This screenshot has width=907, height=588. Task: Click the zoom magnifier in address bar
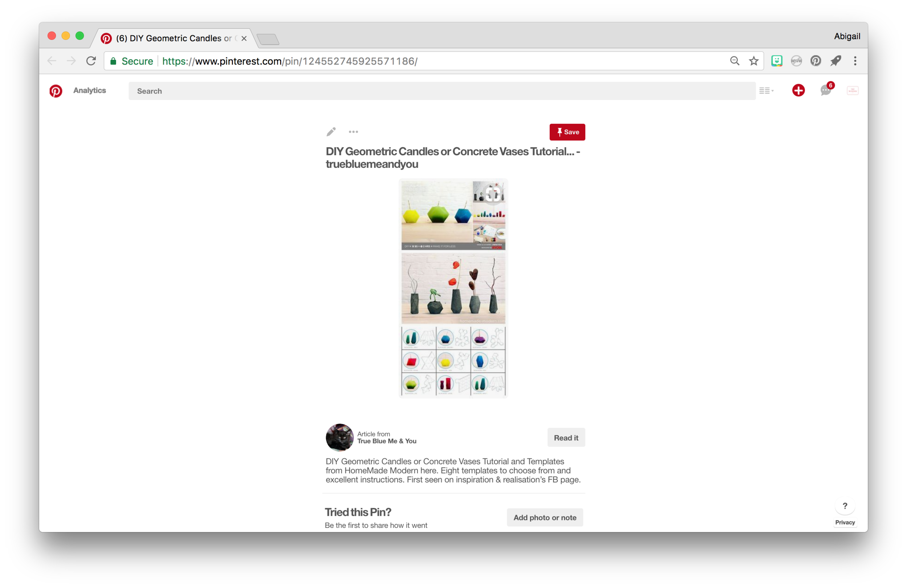click(x=734, y=61)
